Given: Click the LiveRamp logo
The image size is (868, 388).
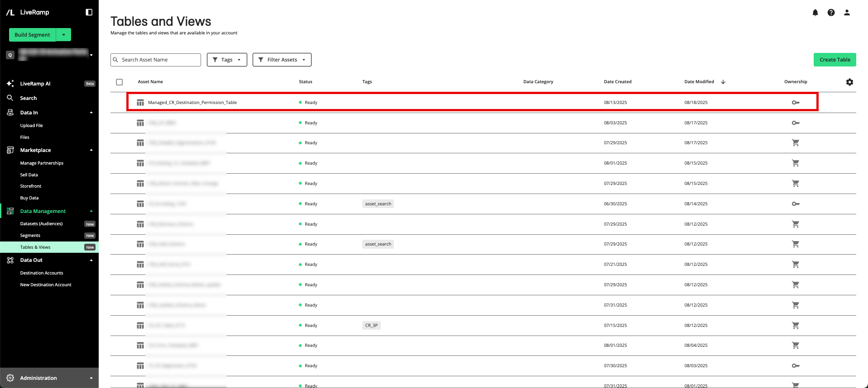Looking at the screenshot, I should [28, 12].
